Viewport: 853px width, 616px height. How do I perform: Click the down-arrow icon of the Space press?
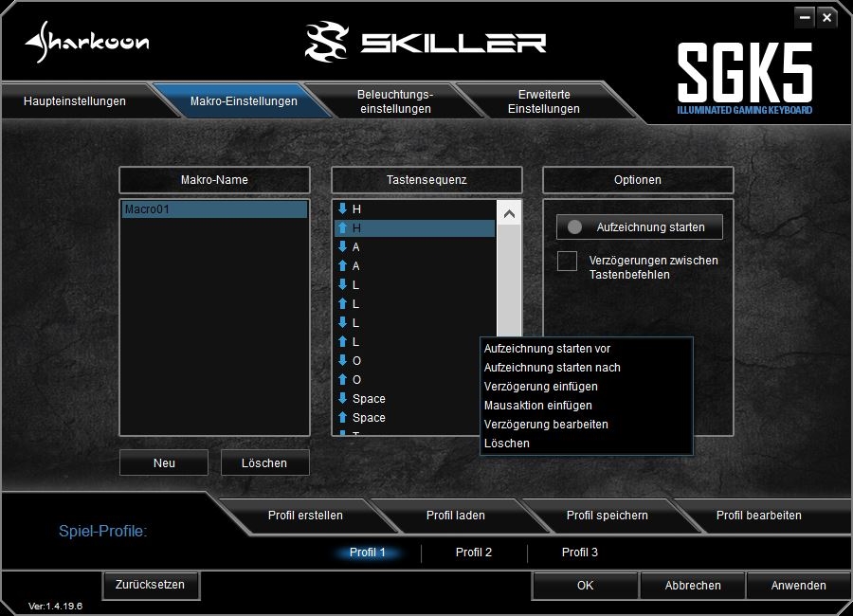pyautogui.click(x=342, y=398)
